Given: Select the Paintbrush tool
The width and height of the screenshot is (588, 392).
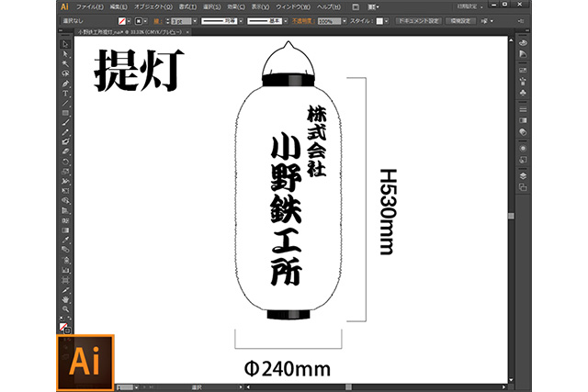Looking at the screenshot, I should pos(65,122).
